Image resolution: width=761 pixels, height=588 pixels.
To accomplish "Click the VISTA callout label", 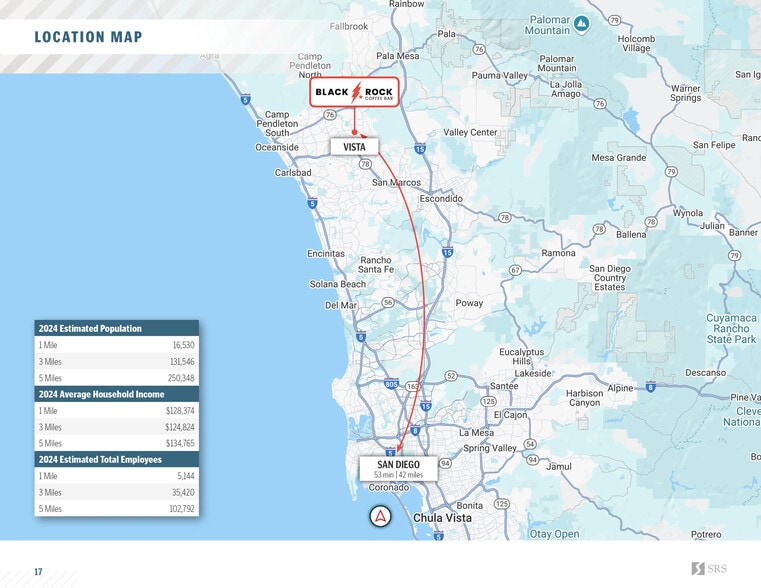I will pos(354,147).
